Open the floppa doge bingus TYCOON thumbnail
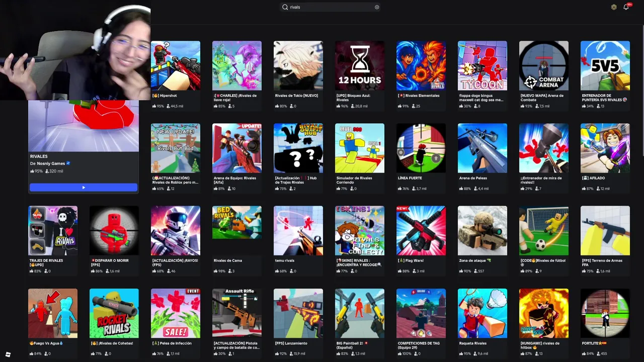 tap(482, 66)
